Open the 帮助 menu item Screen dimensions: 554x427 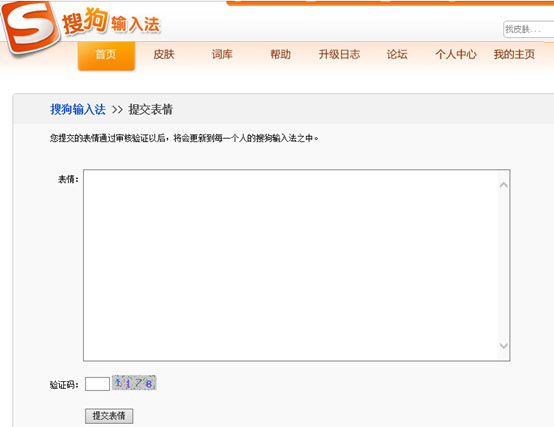click(x=281, y=54)
